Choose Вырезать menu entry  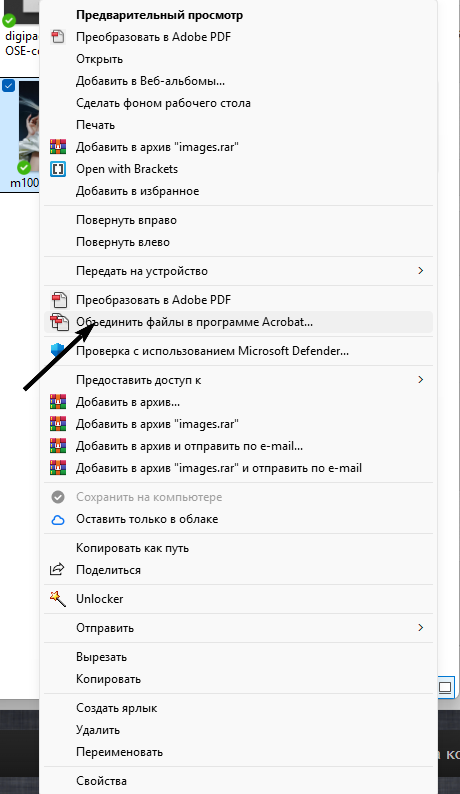239,657
